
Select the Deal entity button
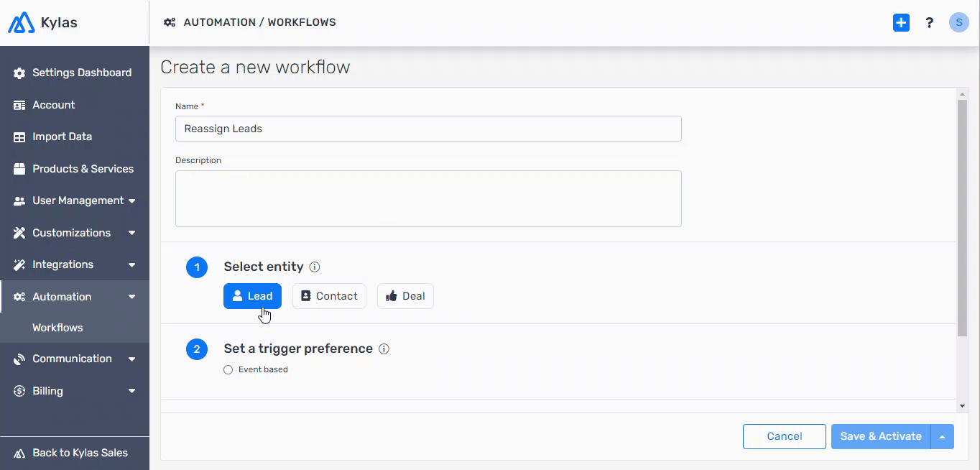(x=405, y=296)
